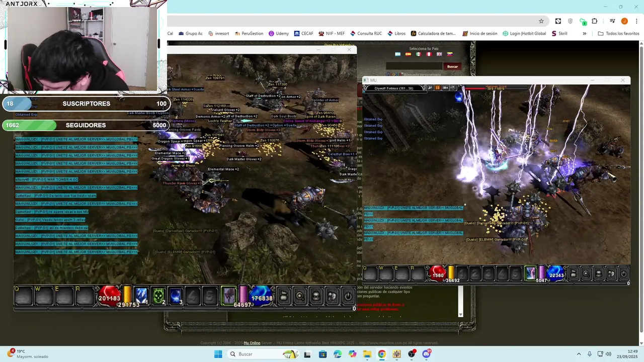Select the Spain flag

coord(408,54)
